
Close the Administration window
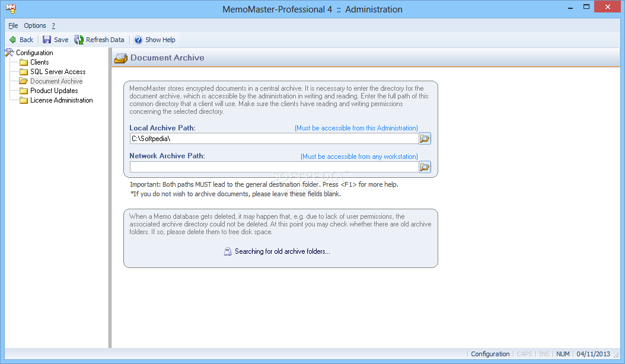(x=607, y=7)
